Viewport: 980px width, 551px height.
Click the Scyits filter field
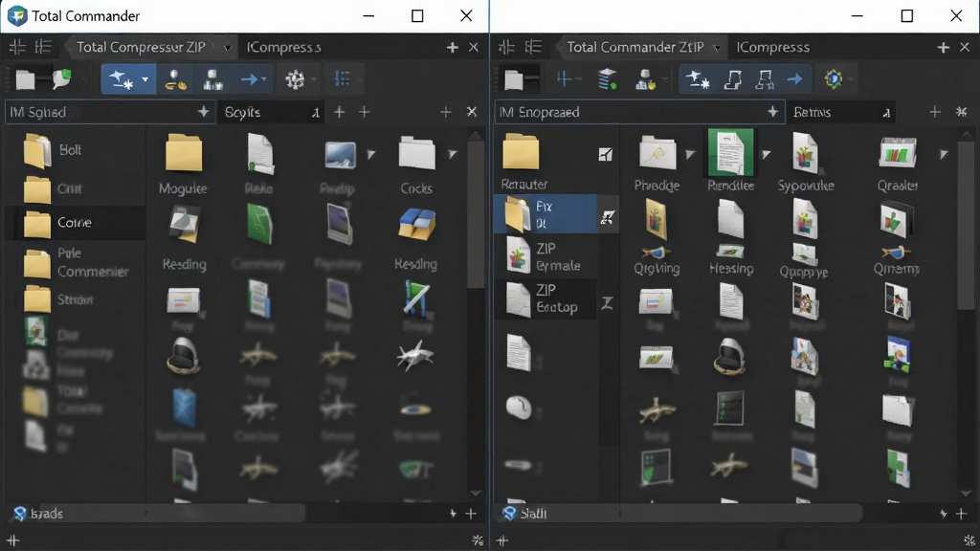tap(272, 112)
